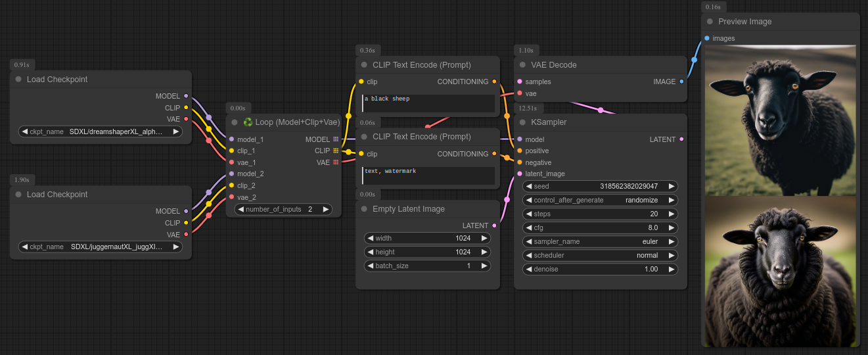868x355 pixels.
Task: Click the negative input socket on KSampler
Action: tap(520, 162)
